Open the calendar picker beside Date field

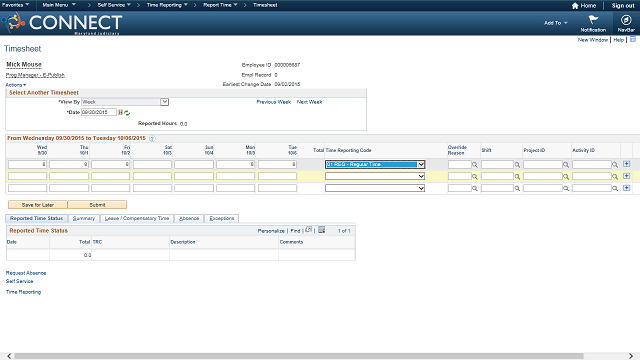(x=120, y=112)
